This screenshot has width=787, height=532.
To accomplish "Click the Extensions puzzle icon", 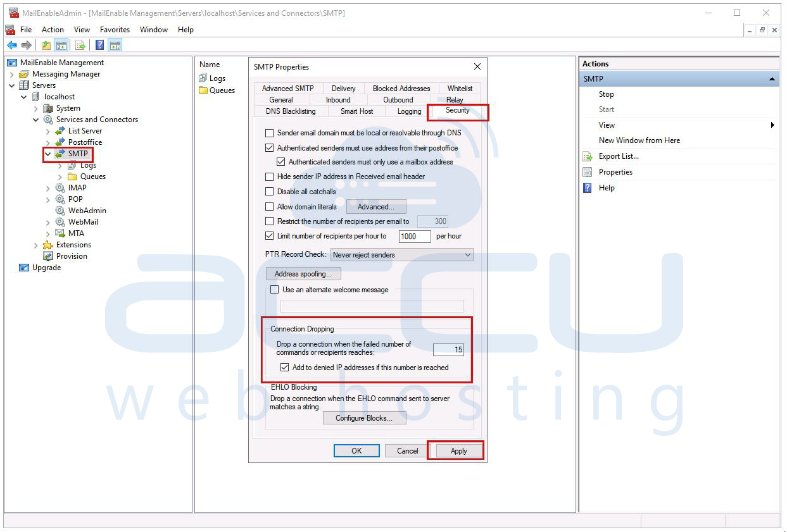I will [x=47, y=245].
